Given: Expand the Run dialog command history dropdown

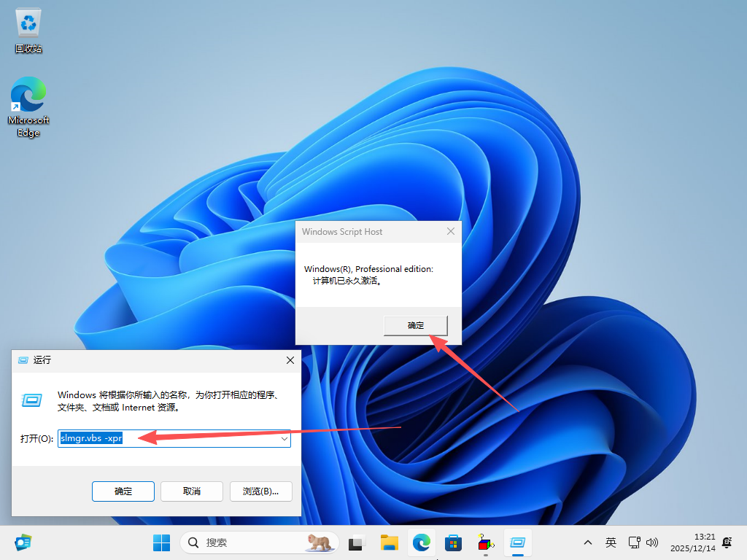Looking at the screenshot, I should [284, 439].
